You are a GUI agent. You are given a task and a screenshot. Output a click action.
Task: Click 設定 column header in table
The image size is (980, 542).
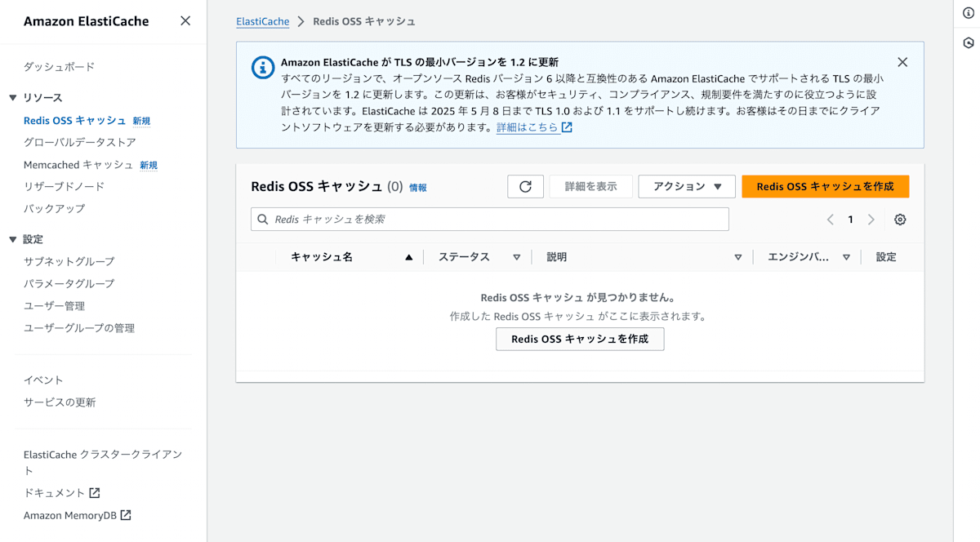tap(886, 257)
